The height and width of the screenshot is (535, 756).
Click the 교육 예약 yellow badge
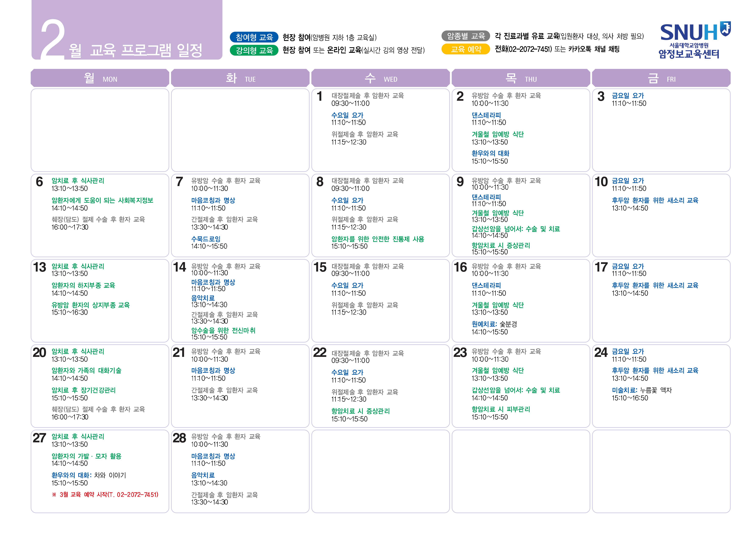(466, 49)
